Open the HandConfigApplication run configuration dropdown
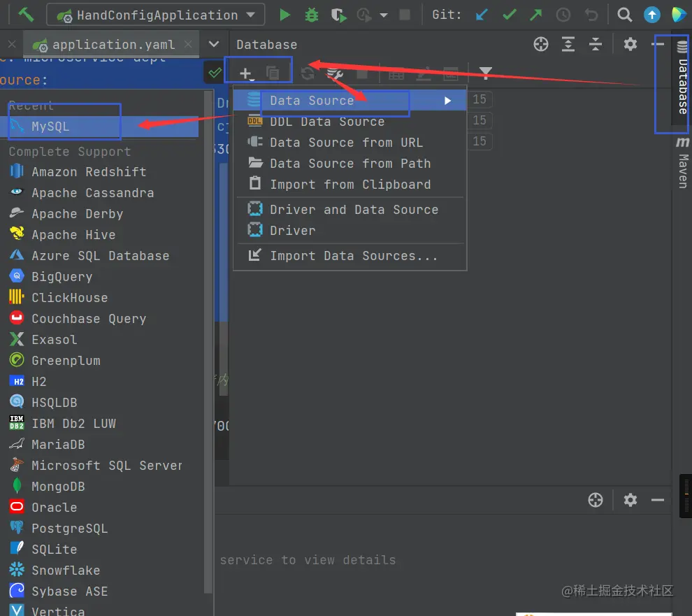 coord(155,15)
